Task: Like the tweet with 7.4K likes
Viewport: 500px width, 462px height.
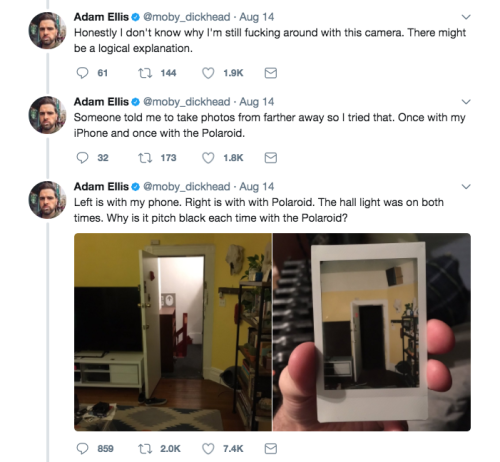Action: 208,449
